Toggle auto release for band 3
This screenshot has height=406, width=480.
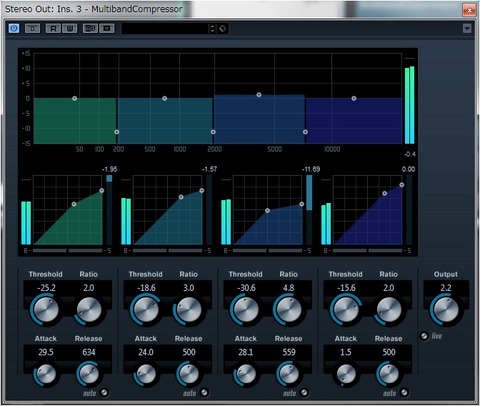304,392
